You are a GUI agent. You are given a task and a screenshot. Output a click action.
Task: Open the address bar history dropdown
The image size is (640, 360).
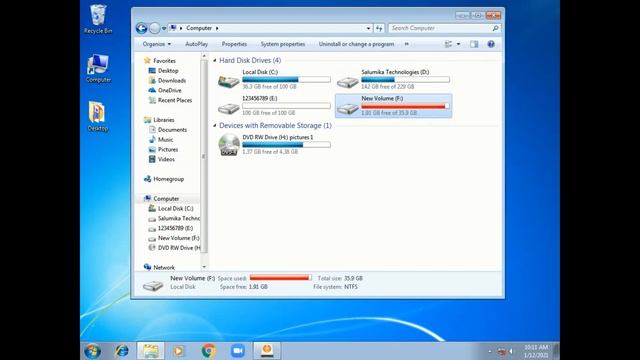tap(368, 29)
